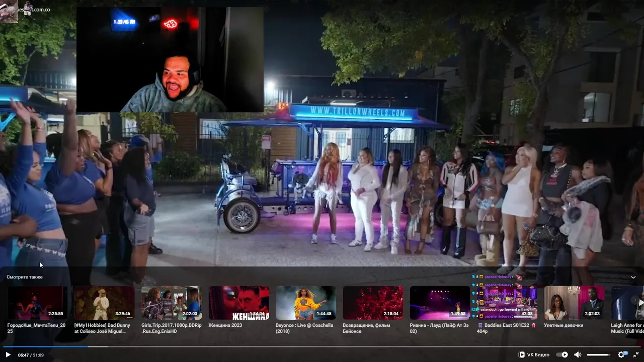Adjust the volume slider
This screenshot has width=644, height=362.
pos(599,355)
